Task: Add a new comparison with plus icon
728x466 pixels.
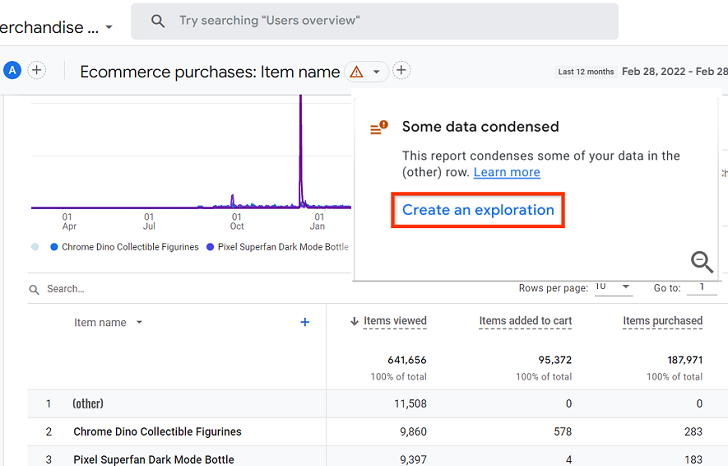Action: (37, 70)
